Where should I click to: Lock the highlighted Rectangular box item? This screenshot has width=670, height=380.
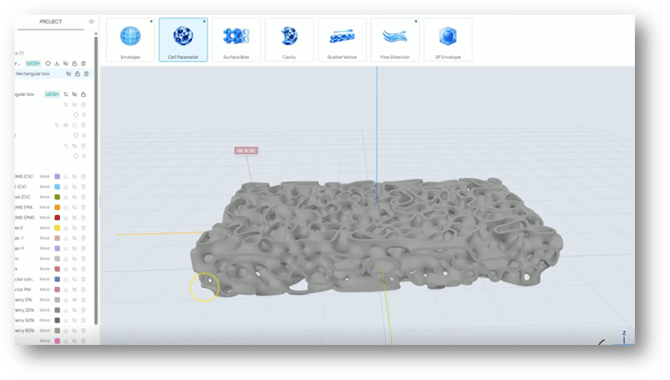tap(77, 74)
